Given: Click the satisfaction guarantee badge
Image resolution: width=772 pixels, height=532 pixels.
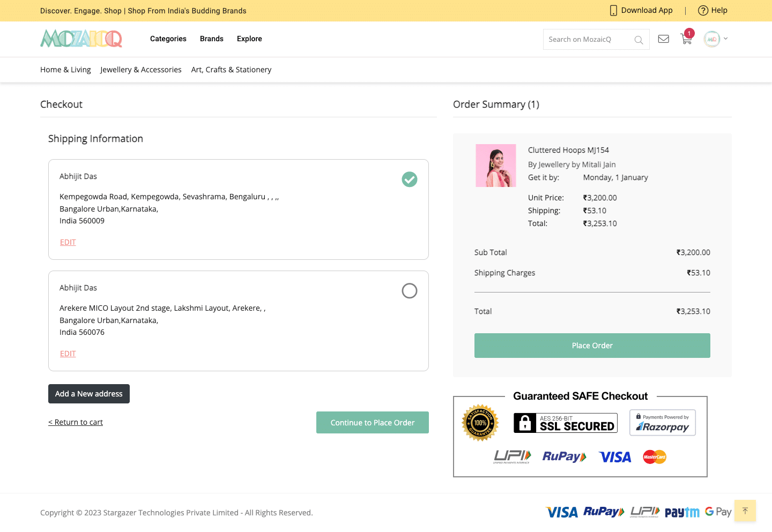Looking at the screenshot, I should [x=480, y=423].
